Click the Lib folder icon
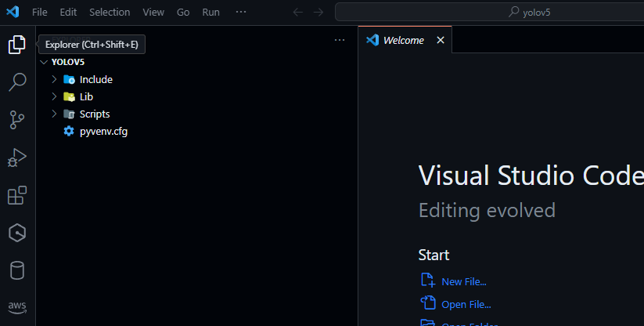Screen dimensions: 644x326 click(x=69, y=96)
